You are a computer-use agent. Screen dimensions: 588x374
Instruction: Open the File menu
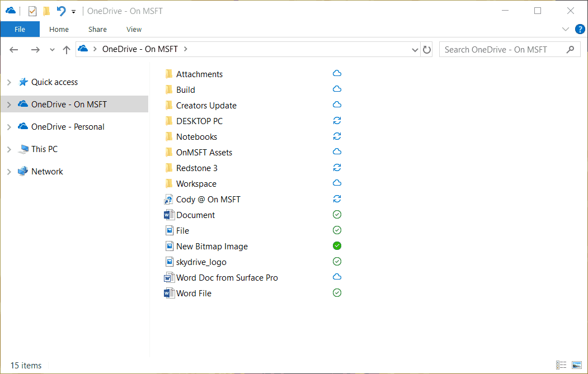click(20, 29)
